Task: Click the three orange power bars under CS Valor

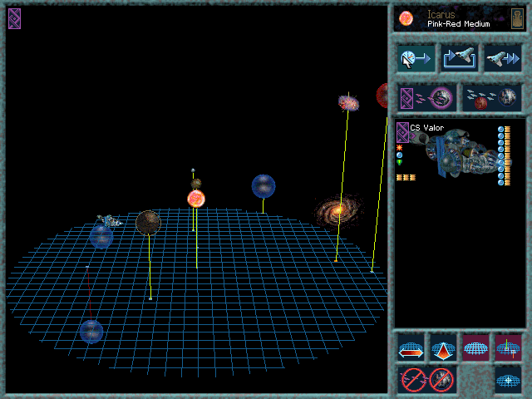Action: tap(406, 177)
